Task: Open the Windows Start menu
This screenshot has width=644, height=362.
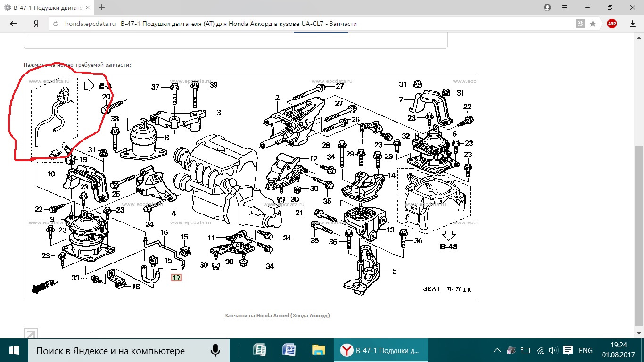Action: [14, 350]
